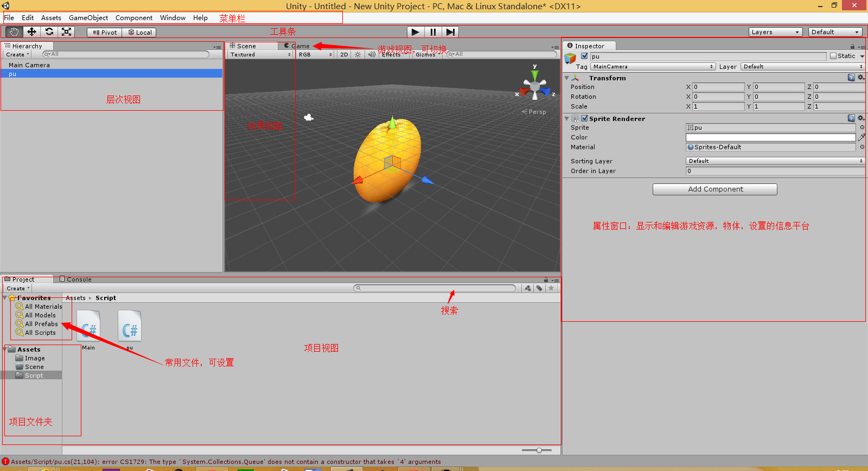Click the Pause button in the toolbar
This screenshot has width=868, height=471.
pyautogui.click(x=433, y=32)
